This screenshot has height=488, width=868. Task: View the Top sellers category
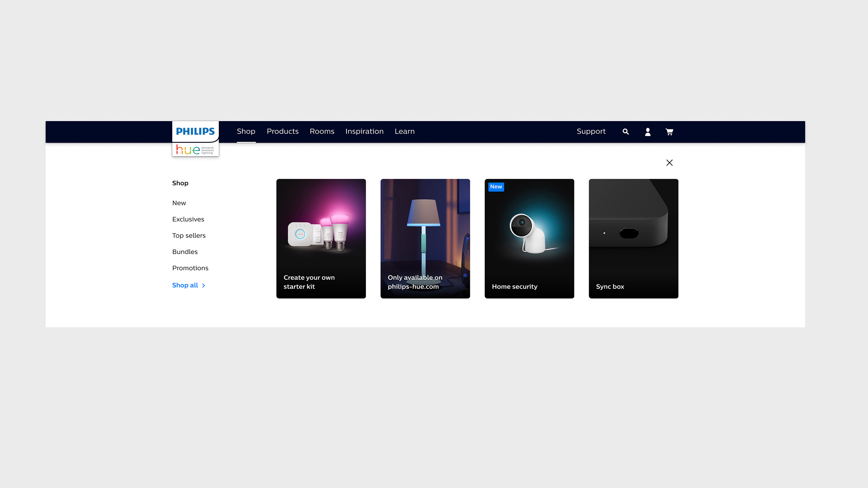tap(189, 235)
